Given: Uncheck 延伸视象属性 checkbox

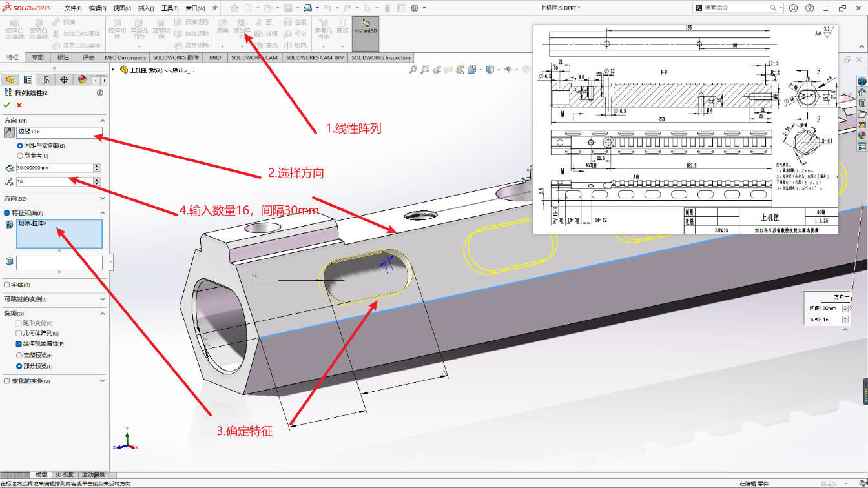Looking at the screenshot, I should click(19, 344).
